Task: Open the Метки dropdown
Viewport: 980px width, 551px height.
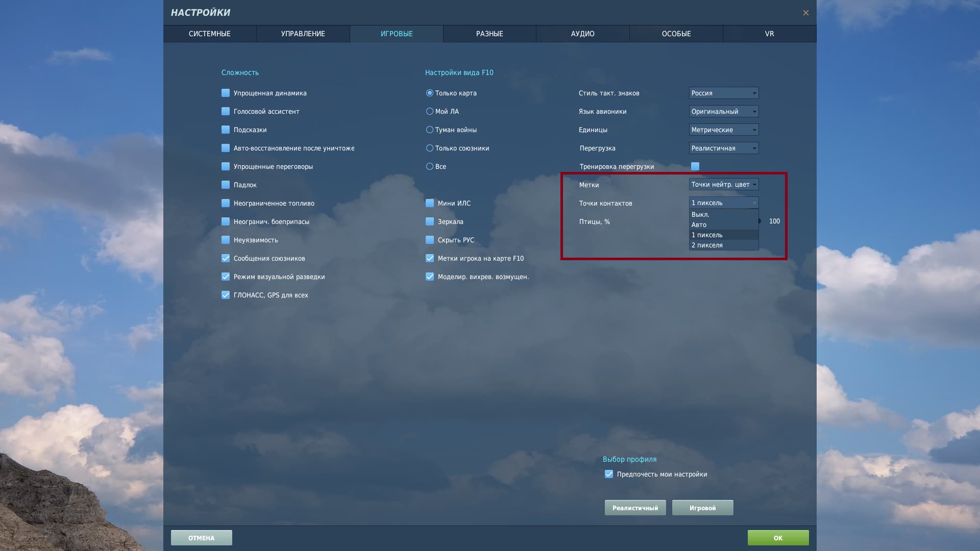Action: (x=723, y=185)
